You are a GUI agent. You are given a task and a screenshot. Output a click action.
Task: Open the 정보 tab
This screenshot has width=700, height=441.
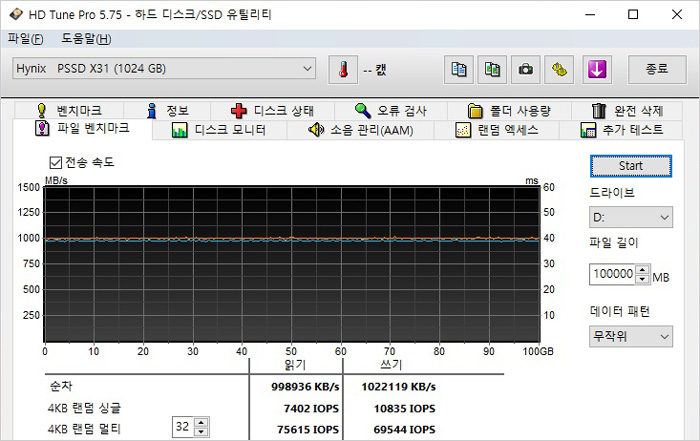[x=167, y=110]
